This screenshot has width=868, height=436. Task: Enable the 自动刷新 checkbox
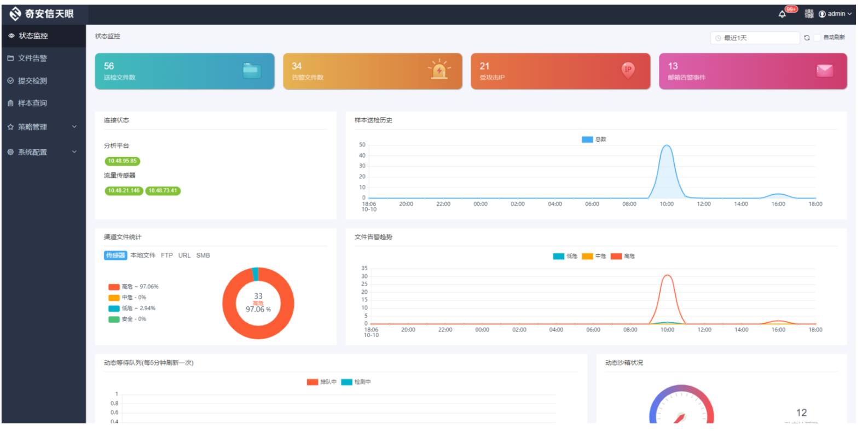coord(818,38)
